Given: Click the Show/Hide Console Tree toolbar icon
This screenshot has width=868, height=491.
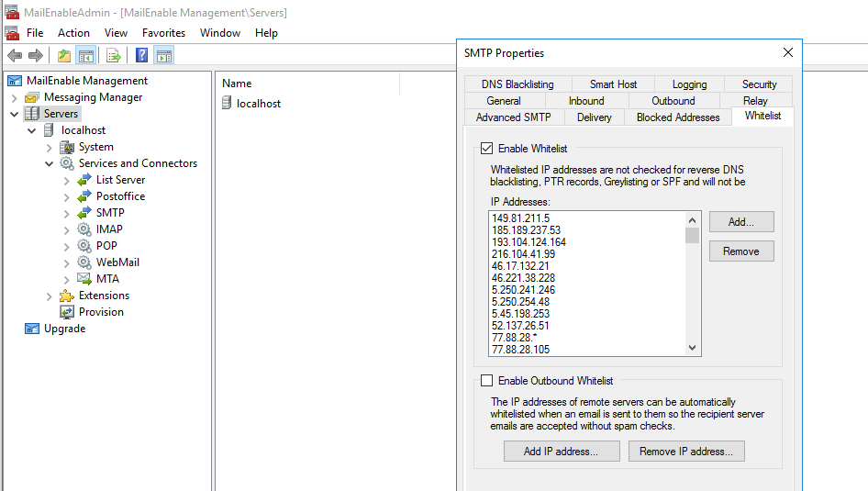Looking at the screenshot, I should 85,56.
